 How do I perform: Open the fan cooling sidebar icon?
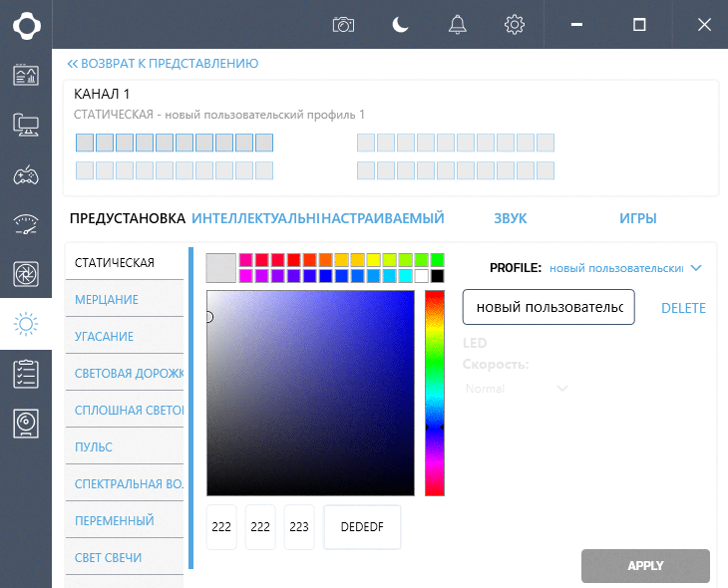tap(26, 274)
